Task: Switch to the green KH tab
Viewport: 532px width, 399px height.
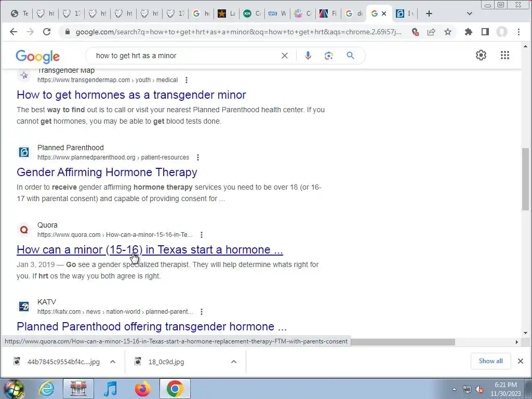Action: tap(253, 14)
